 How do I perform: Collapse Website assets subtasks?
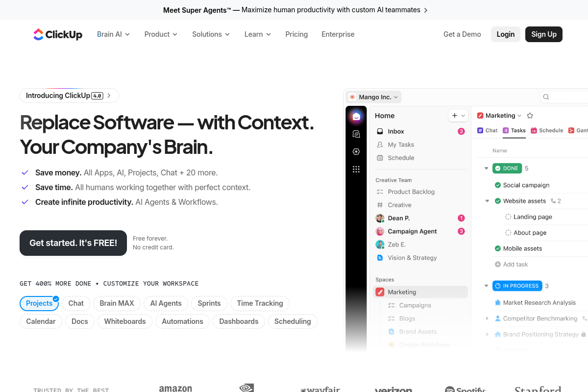(487, 201)
